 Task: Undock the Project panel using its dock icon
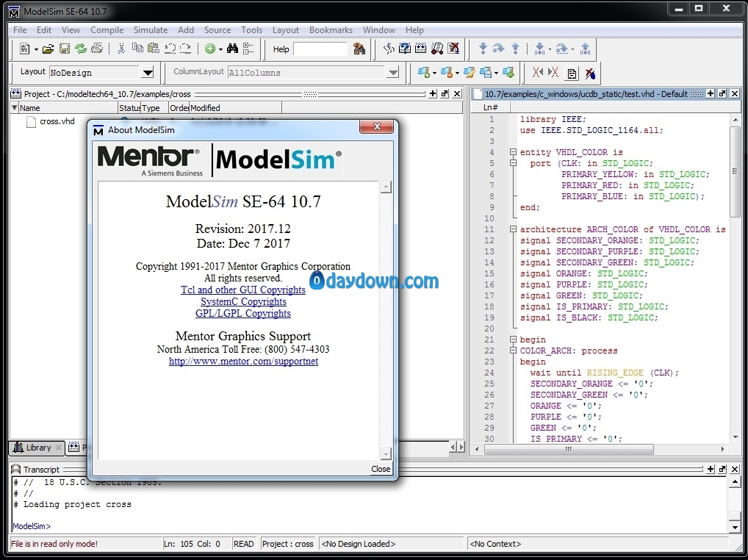coord(445,93)
